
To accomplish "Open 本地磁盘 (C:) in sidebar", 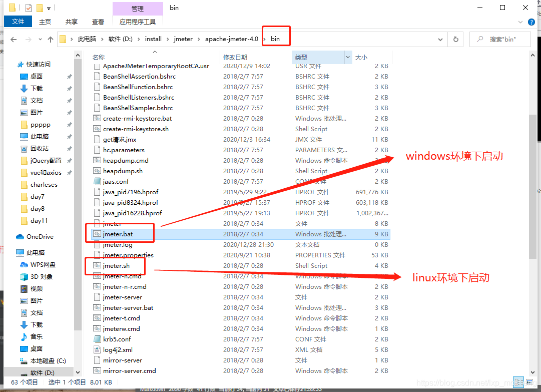I will (x=48, y=361).
